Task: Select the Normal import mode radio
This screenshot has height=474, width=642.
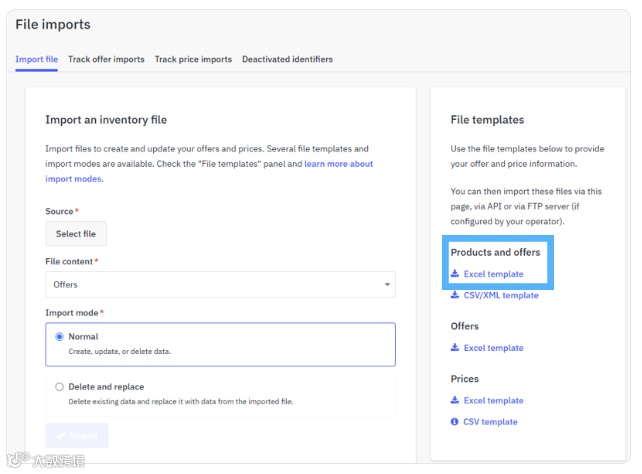Action: (59, 337)
